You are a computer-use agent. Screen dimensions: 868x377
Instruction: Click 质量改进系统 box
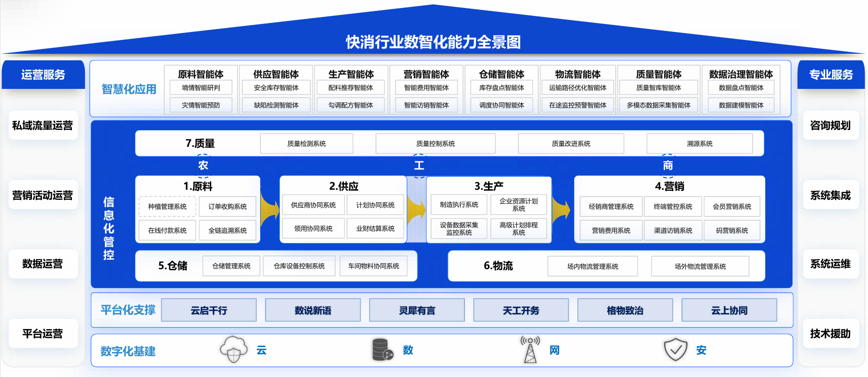(571, 143)
